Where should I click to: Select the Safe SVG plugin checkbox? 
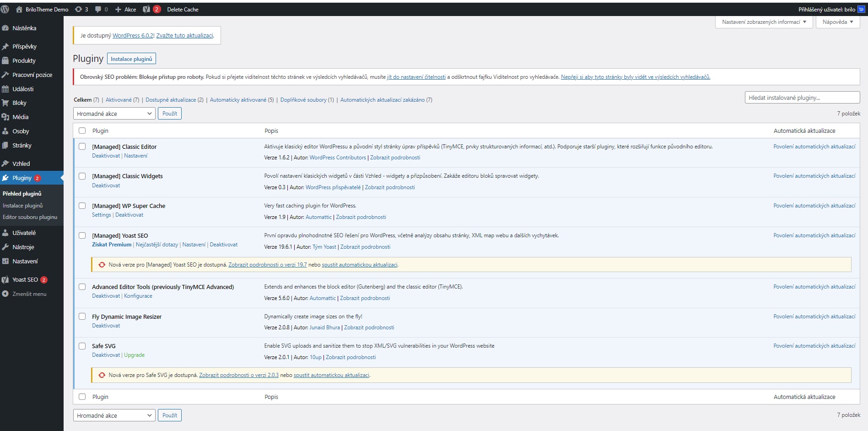point(82,346)
